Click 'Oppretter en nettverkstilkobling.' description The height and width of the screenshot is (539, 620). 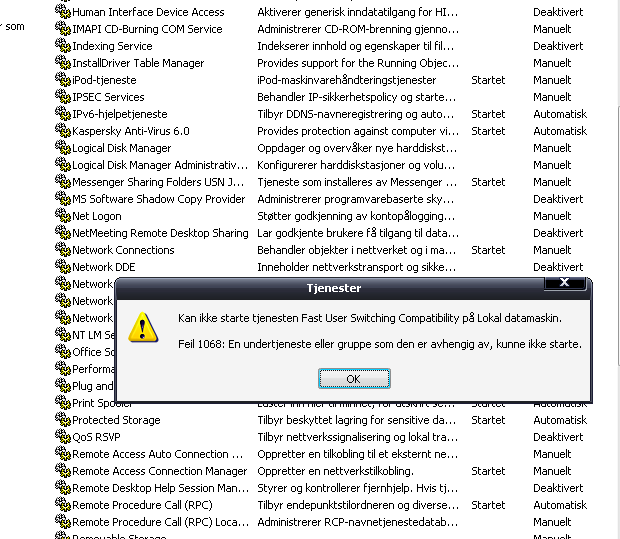click(336, 471)
